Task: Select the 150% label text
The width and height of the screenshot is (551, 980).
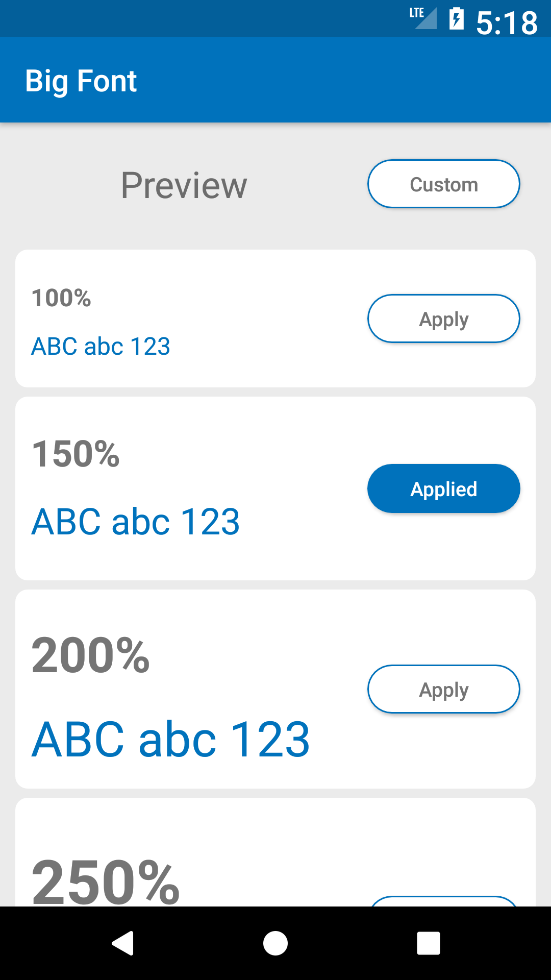Action: (x=76, y=454)
